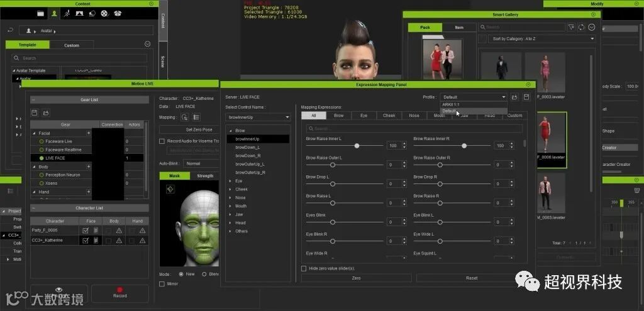Open the Animation running-figure icon in Content
Viewport: 644px width, 311px height.
click(67, 14)
